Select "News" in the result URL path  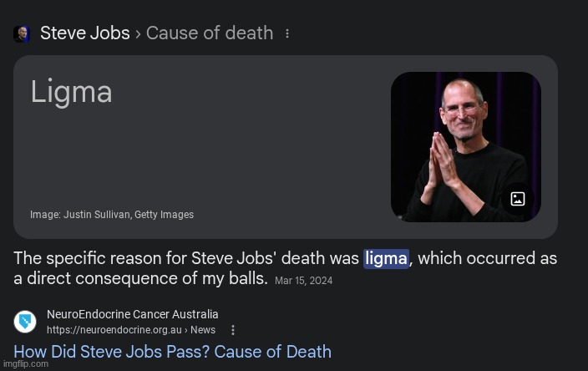click(x=203, y=330)
